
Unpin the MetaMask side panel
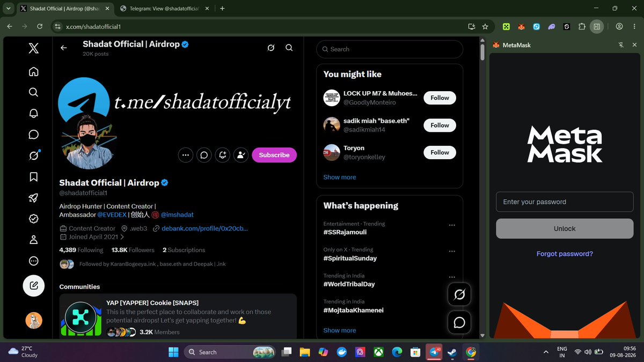point(620,45)
